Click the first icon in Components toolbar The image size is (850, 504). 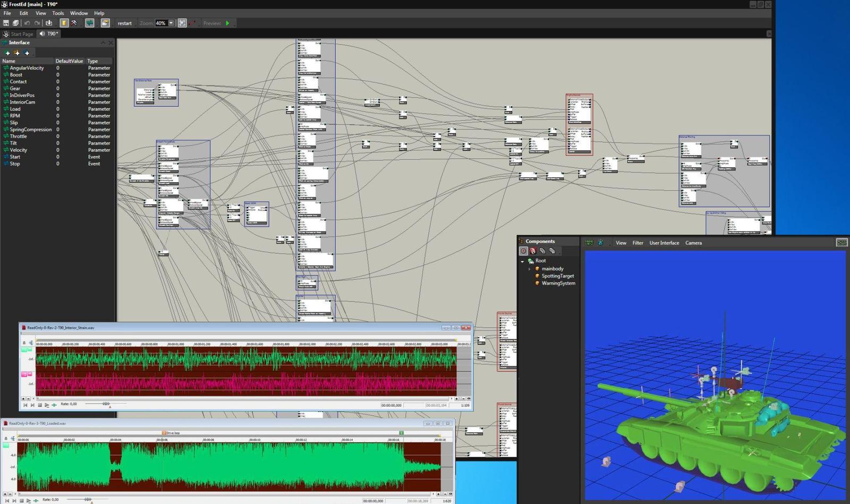point(523,251)
